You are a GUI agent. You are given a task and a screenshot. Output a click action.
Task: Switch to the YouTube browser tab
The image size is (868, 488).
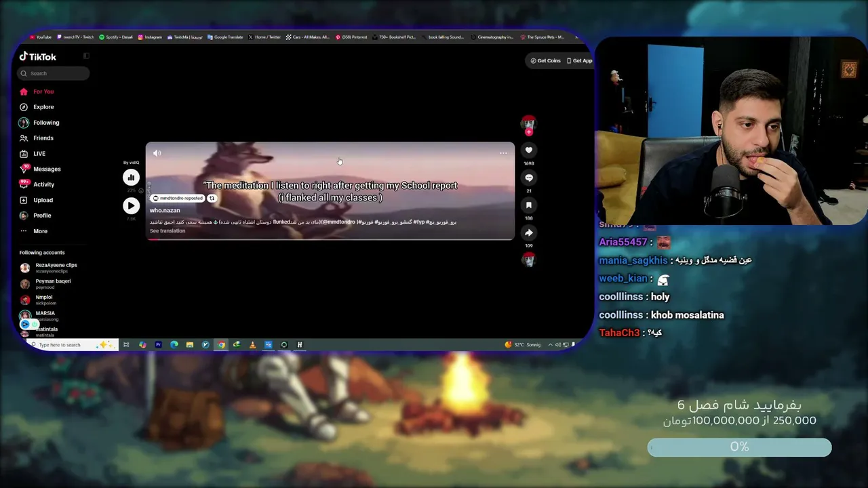coord(41,37)
